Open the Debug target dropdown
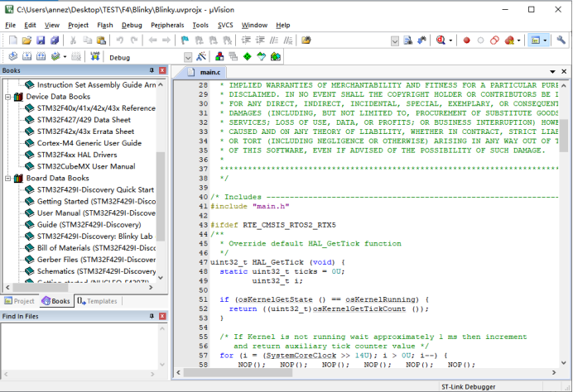 pos(187,57)
